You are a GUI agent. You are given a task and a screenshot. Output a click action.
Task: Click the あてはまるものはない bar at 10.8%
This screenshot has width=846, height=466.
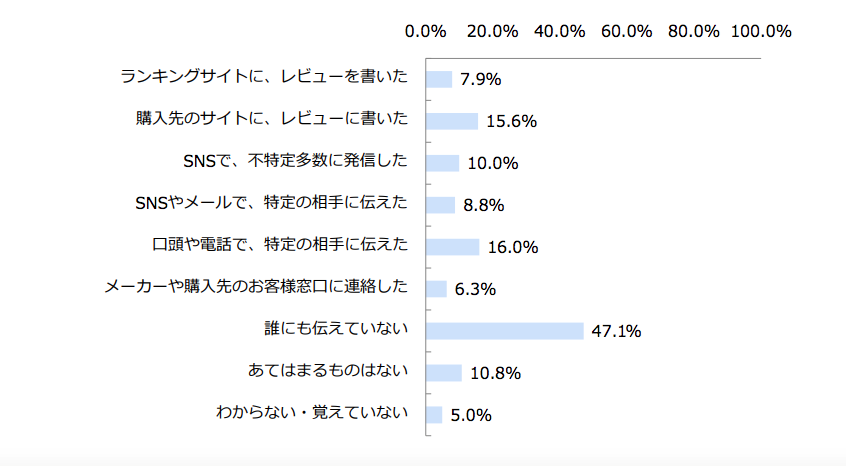[444, 373]
